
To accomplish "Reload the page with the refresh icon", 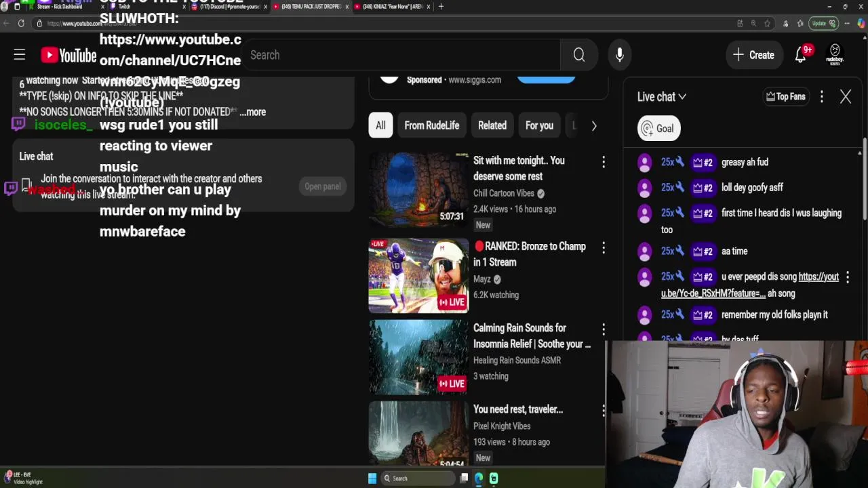I will point(21,23).
